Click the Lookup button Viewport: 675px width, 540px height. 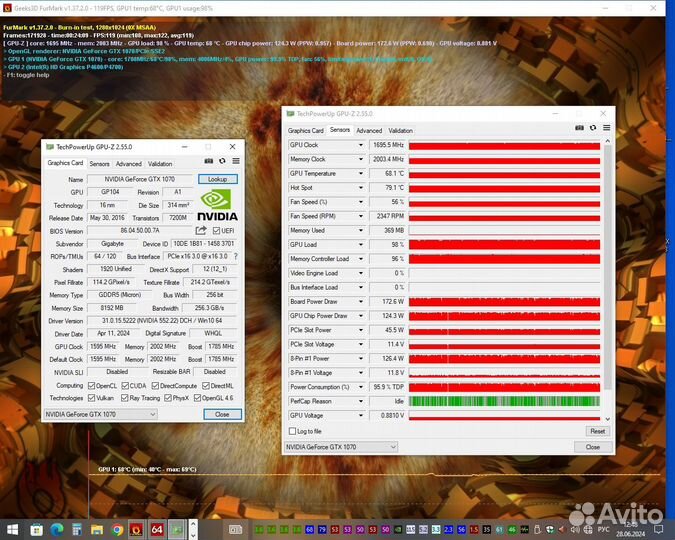click(217, 179)
